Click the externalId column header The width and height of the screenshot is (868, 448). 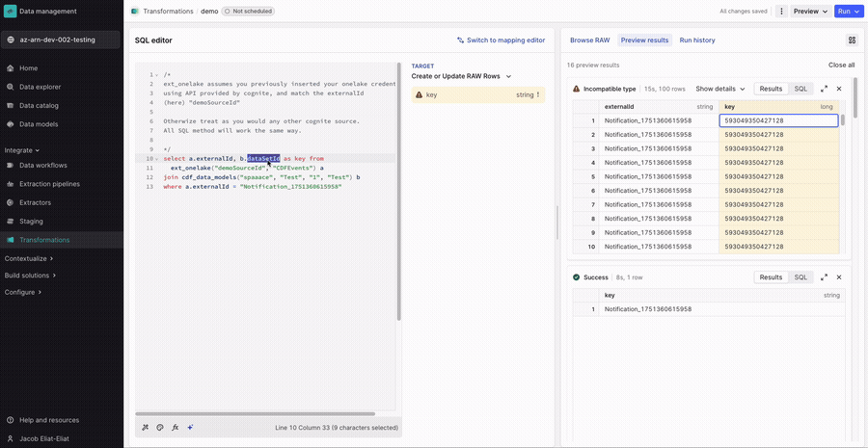[x=659, y=106]
